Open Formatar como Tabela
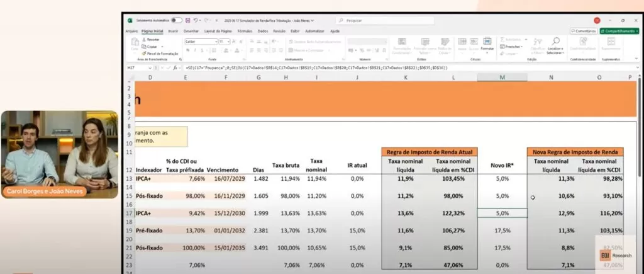 pyautogui.click(x=425, y=46)
